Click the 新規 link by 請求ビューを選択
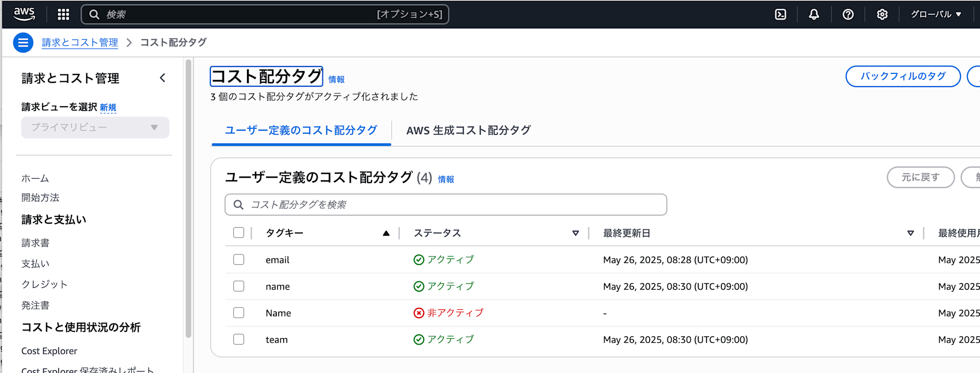Screen dimensions: 980x373 coord(108,107)
